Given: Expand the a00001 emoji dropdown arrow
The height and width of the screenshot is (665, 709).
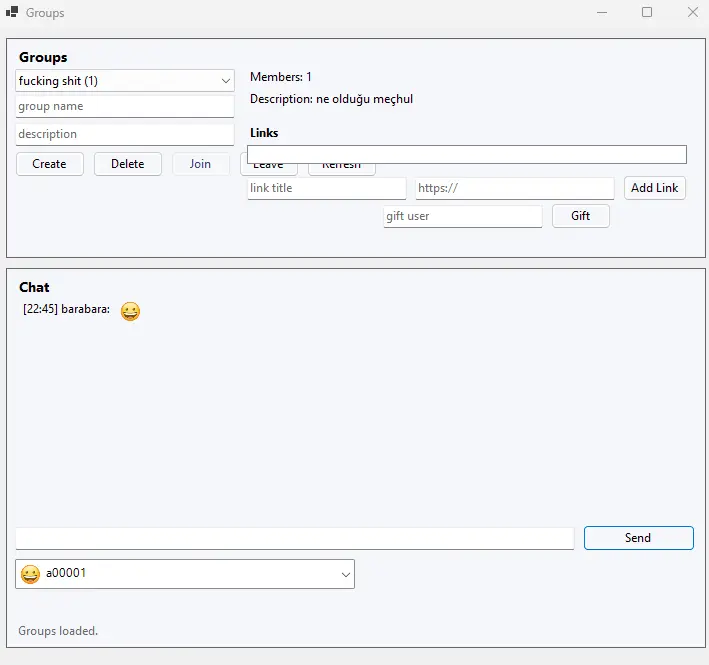Looking at the screenshot, I should pyautogui.click(x=345, y=574).
